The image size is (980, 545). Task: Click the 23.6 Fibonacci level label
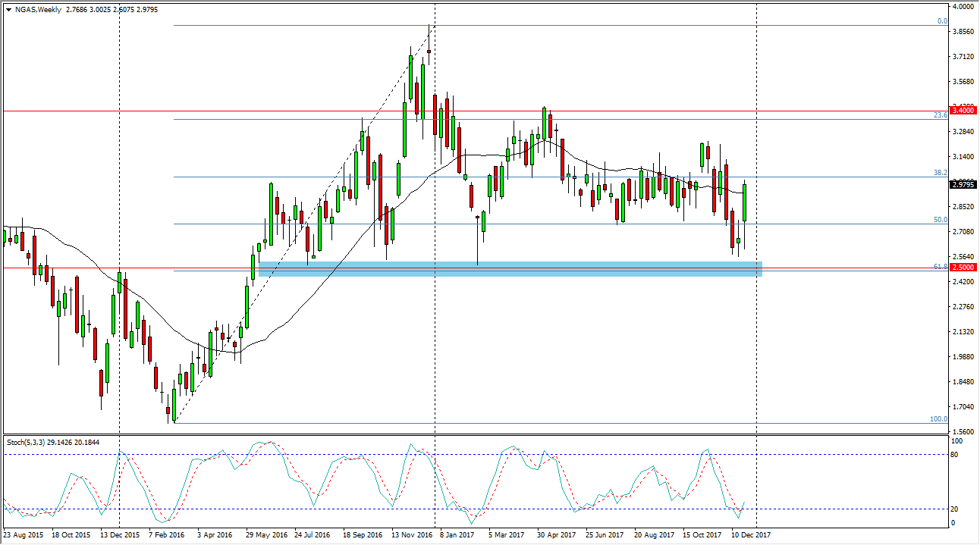click(940, 115)
